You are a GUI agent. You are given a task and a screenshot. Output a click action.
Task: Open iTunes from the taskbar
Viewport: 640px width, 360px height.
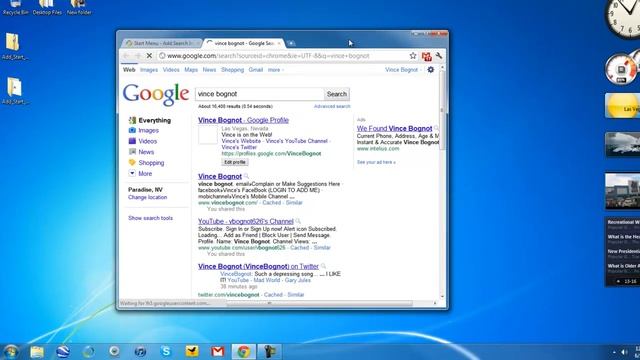tap(140, 351)
